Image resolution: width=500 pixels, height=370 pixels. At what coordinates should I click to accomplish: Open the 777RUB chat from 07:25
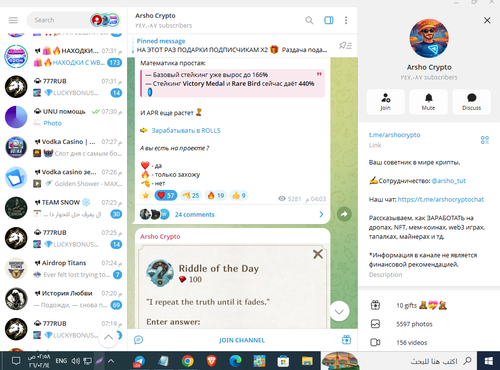[x=63, y=239]
